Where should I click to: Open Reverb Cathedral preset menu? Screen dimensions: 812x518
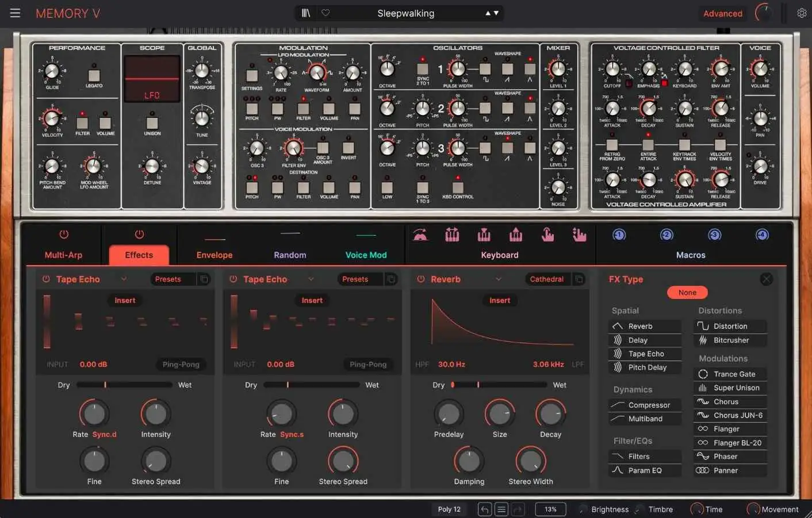point(547,279)
